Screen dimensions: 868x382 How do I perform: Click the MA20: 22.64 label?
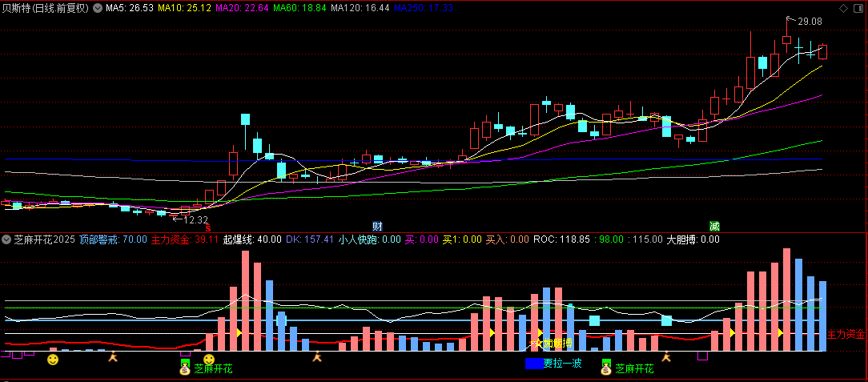click(x=242, y=8)
